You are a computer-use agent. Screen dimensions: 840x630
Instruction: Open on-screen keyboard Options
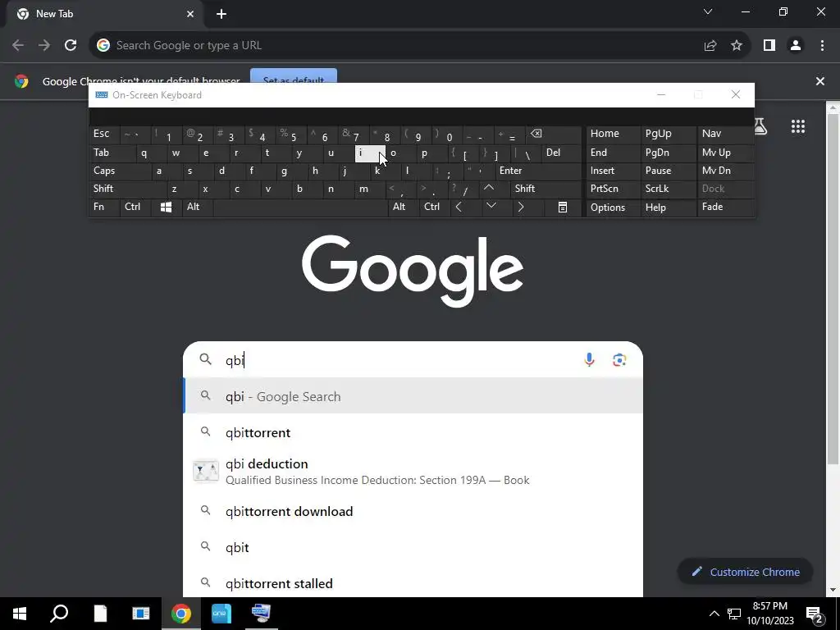[x=613, y=208]
